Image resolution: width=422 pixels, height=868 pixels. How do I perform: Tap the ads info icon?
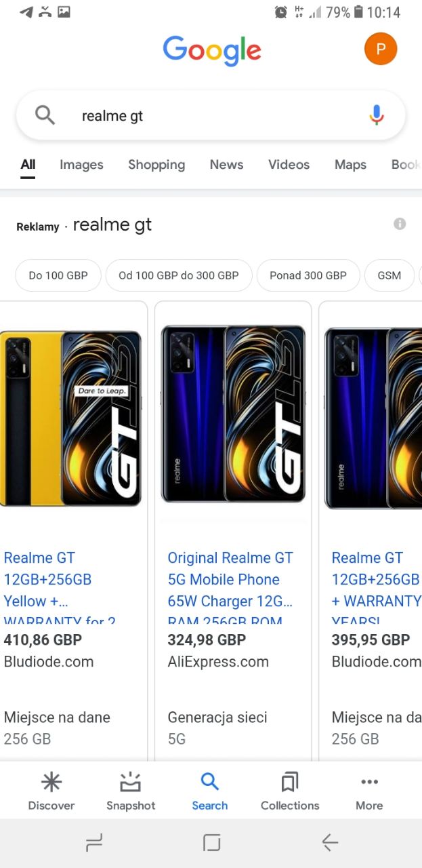coord(400,224)
